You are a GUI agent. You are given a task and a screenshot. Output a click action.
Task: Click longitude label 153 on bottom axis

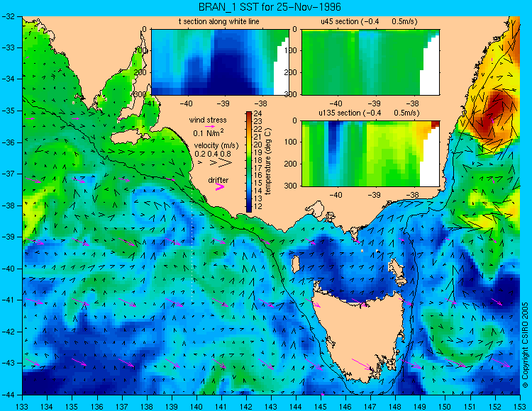point(520,407)
